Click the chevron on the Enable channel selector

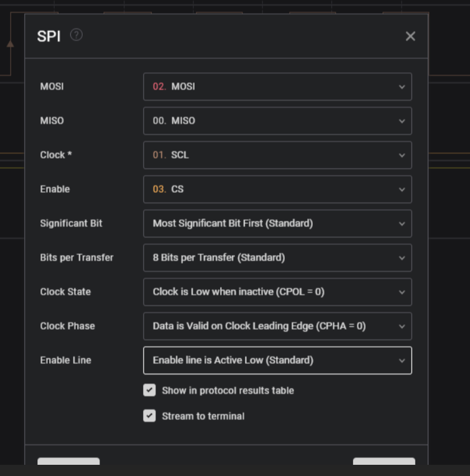tap(402, 190)
